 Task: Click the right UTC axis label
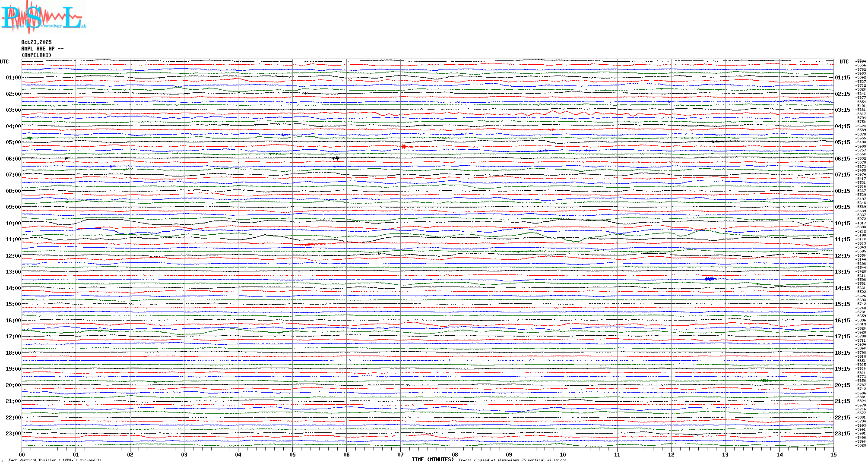tap(844, 62)
